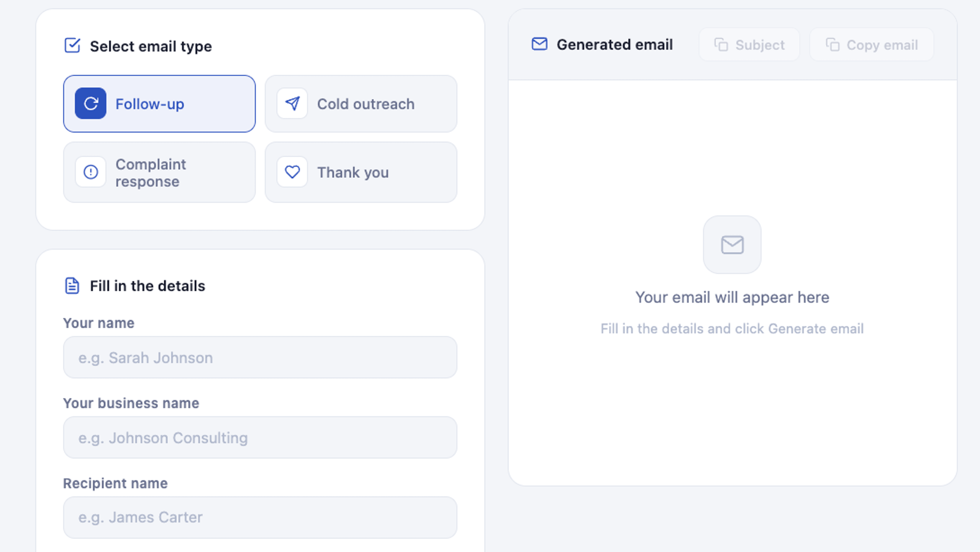The image size is (980, 552).
Task: Choose the Cold outreach email type
Action: tap(361, 103)
